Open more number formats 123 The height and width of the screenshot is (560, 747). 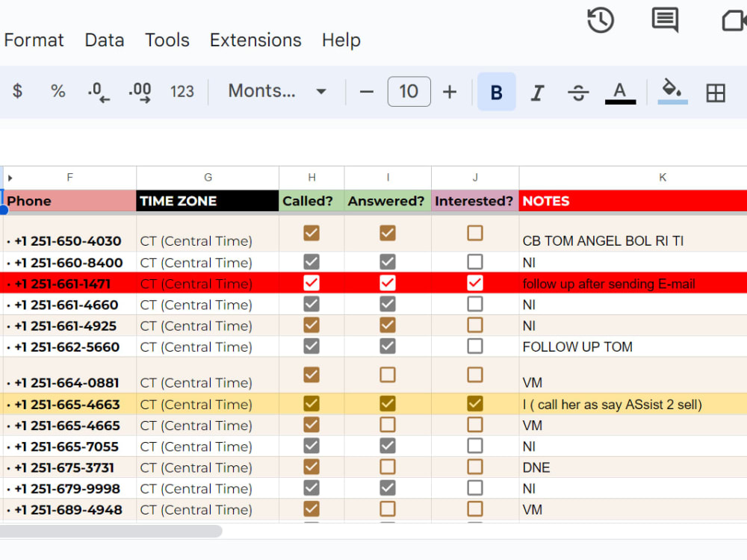[182, 91]
